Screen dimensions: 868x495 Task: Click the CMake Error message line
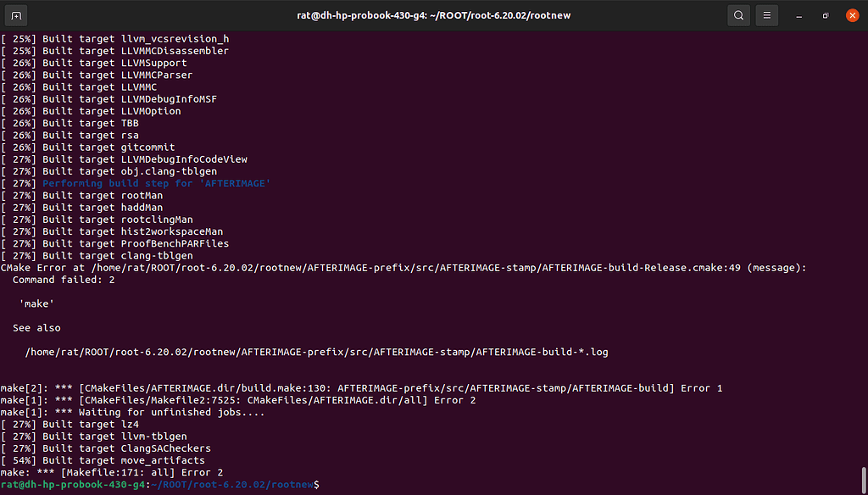pos(403,268)
